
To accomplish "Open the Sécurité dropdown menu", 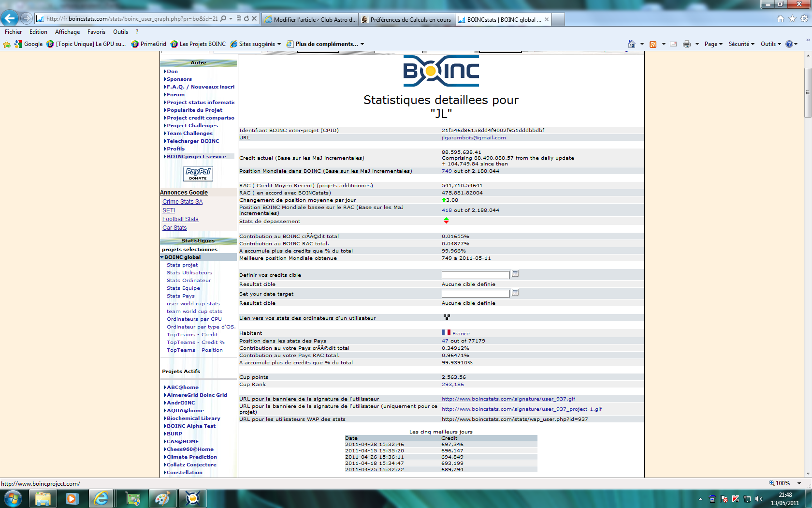I will click(x=741, y=44).
